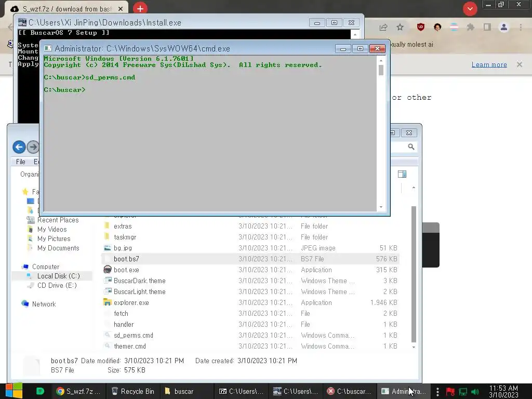The width and height of the screenshot is (532, 399).
Task: Select My Videos in navigation pane
Action: (x=52, y=229)
